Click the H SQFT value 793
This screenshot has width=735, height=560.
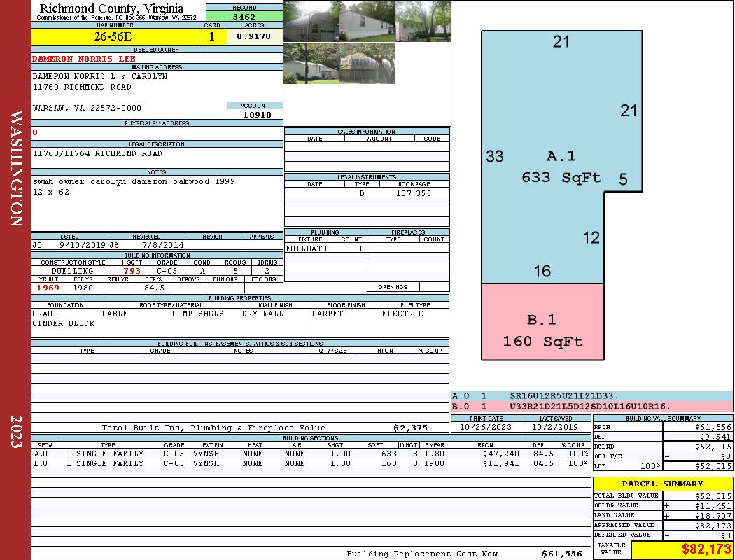click(x=132, y=271)
